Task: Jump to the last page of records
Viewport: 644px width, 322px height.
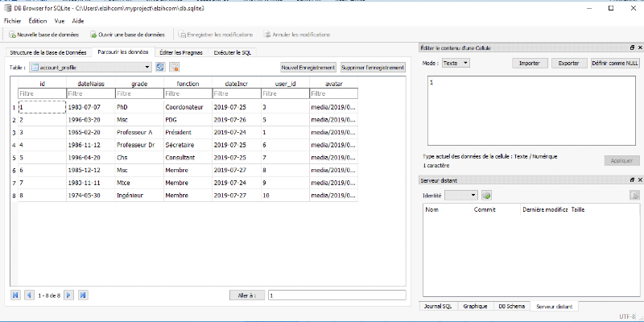Action: point(83,295)
